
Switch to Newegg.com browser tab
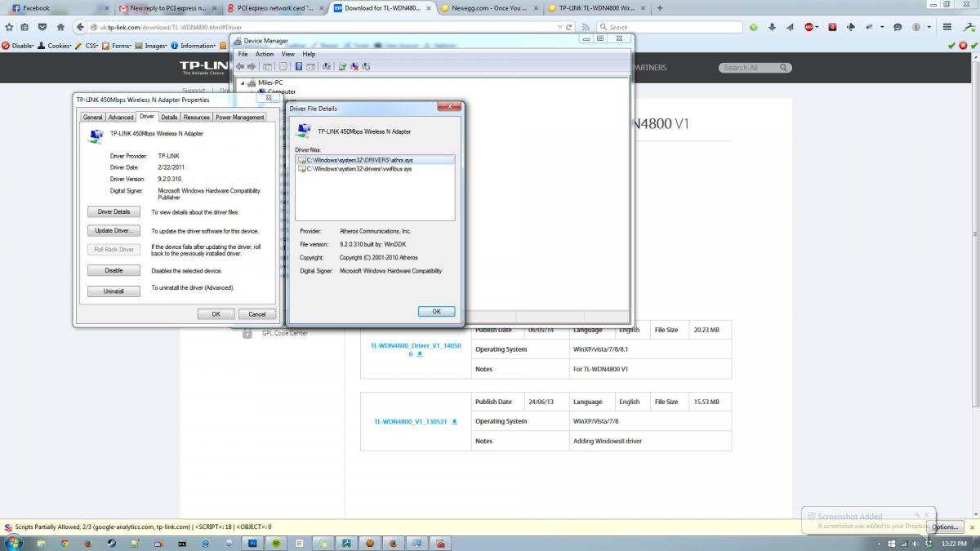pos(490,8)
